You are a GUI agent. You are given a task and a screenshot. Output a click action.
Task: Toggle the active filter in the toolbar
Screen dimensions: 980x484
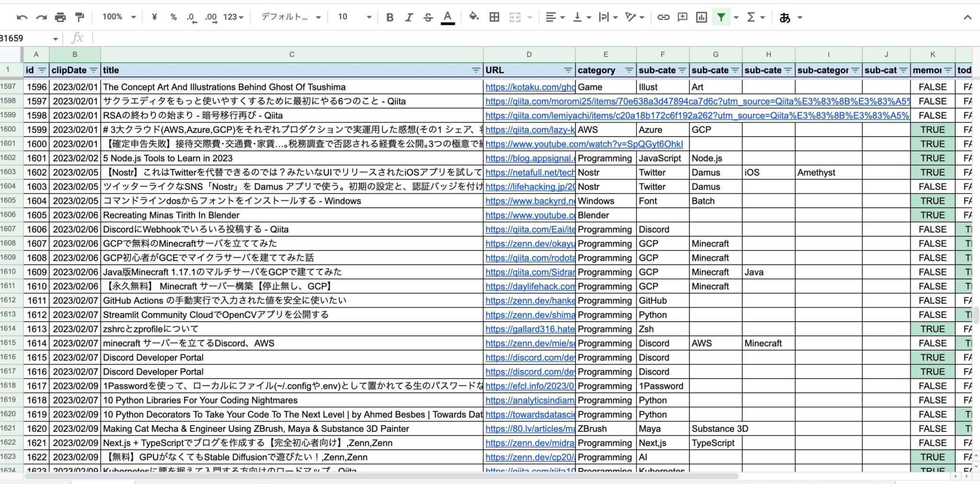[721, 17]
